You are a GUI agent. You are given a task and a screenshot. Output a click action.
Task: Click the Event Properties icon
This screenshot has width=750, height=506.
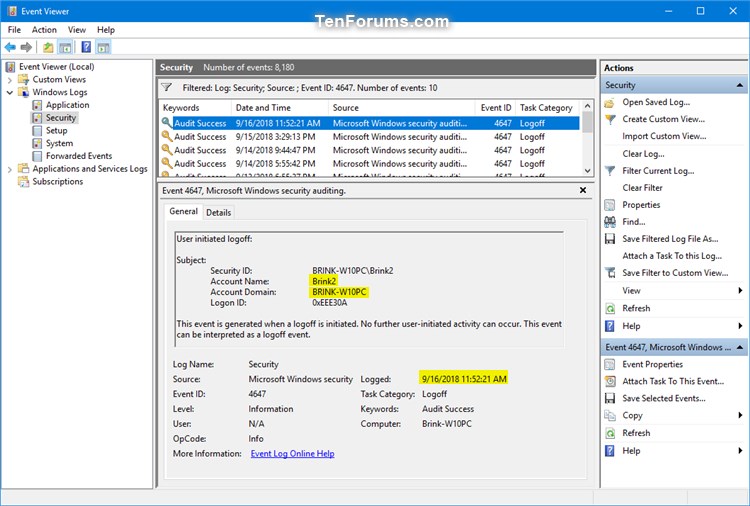click(610, 364)
